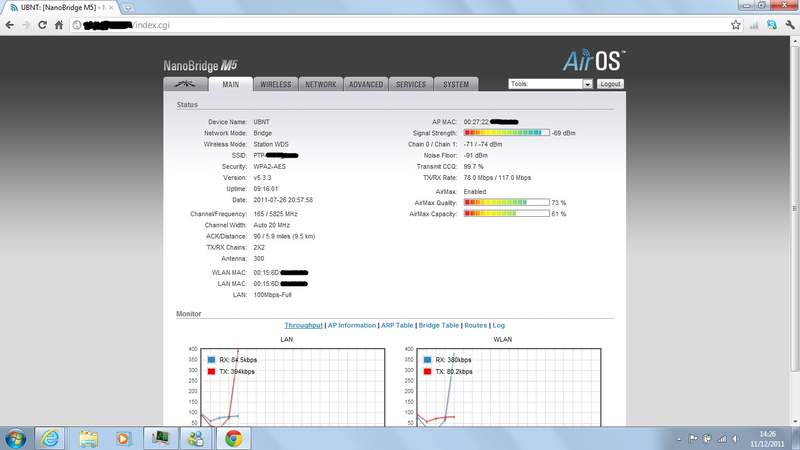Open the SYSTEM tab

coord(456,84)
